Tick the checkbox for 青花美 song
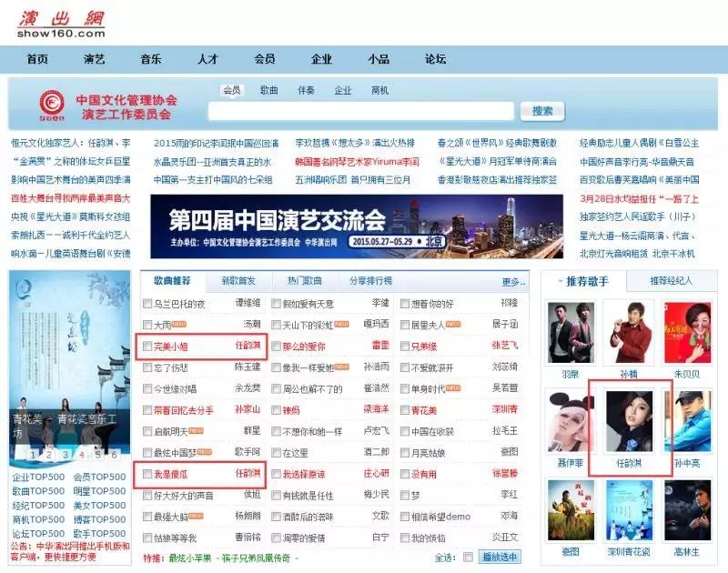This screenshot has height=573, width=728. click(404, 410)
